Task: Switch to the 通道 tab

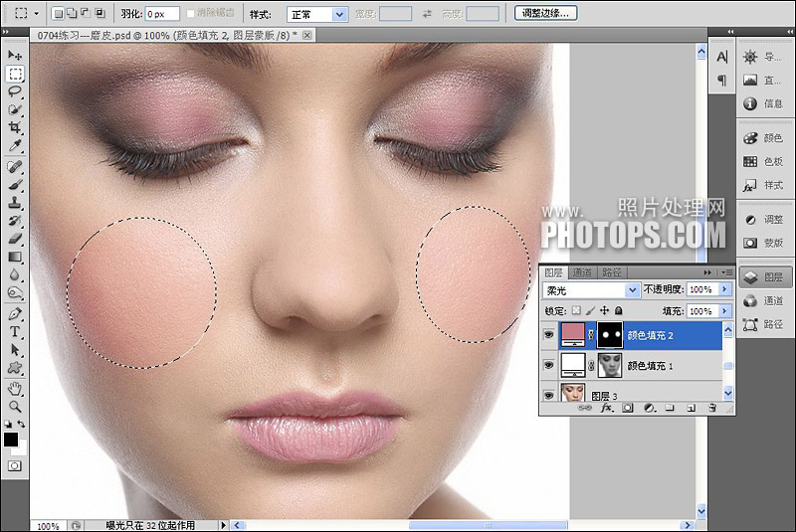Action: 582,272
